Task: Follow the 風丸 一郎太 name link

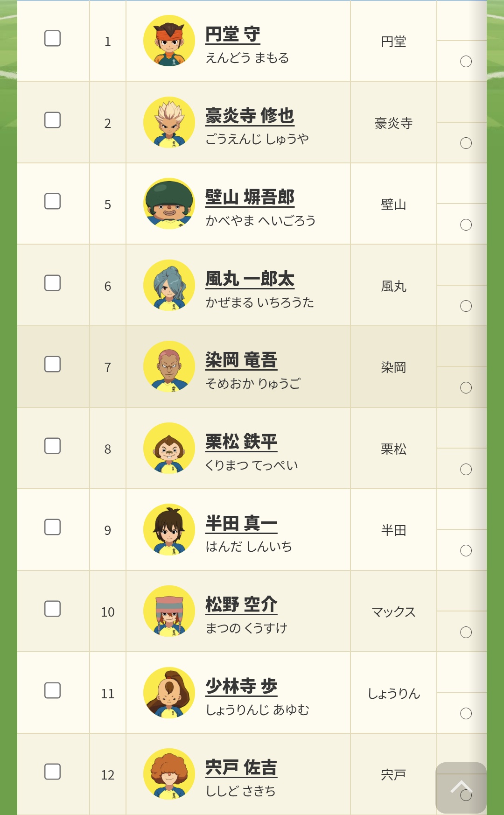Action: pos(250,279)
